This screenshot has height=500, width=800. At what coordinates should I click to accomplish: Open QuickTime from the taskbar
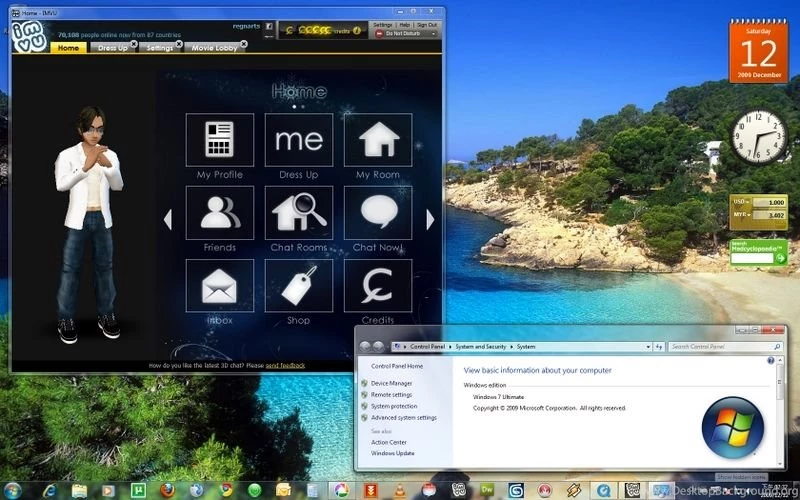604,491
